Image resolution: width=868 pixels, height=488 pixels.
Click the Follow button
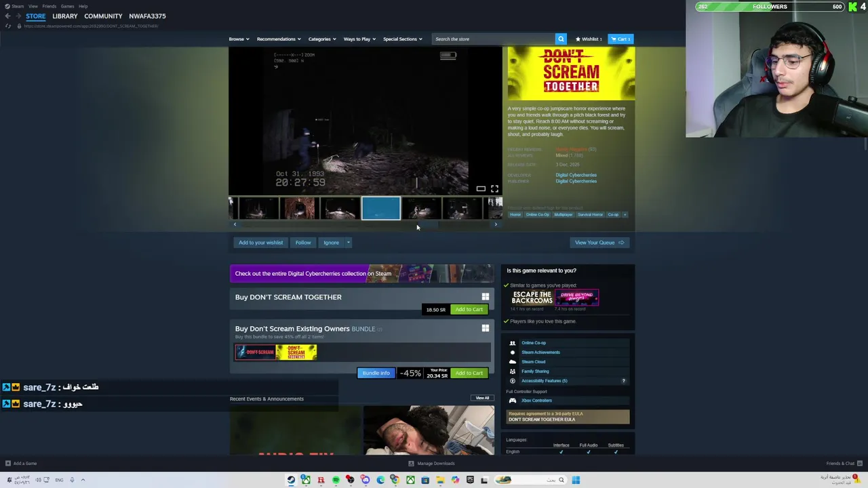click(303, 243)
